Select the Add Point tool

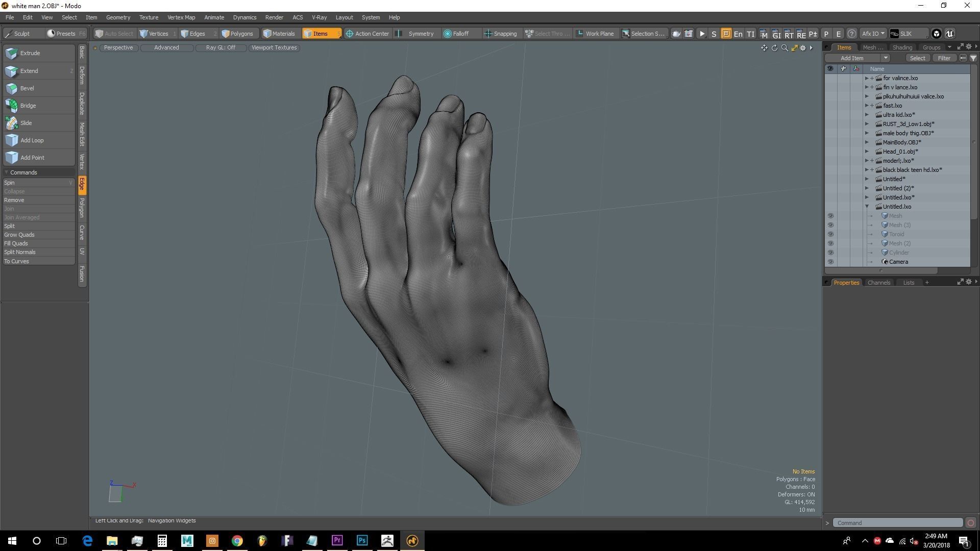pos(38,158)
